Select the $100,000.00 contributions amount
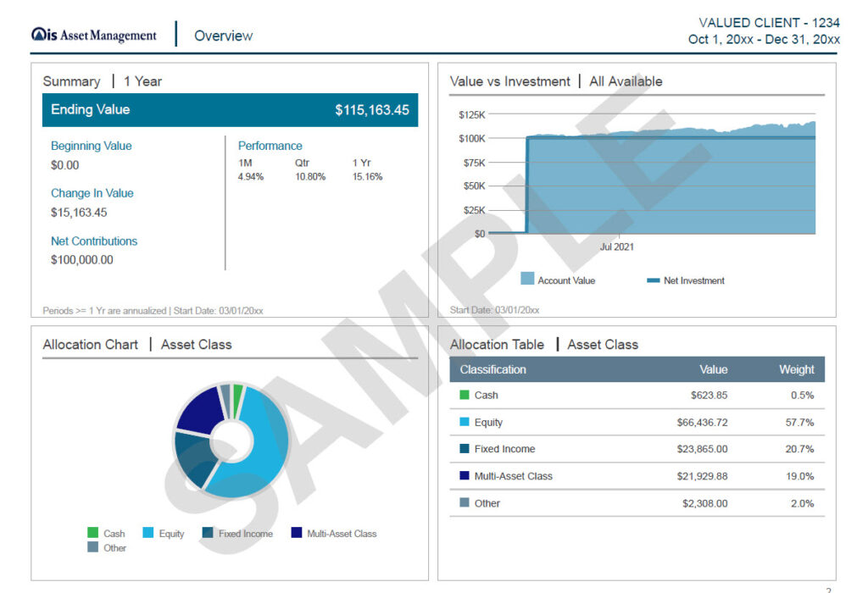 pos(82,259)
